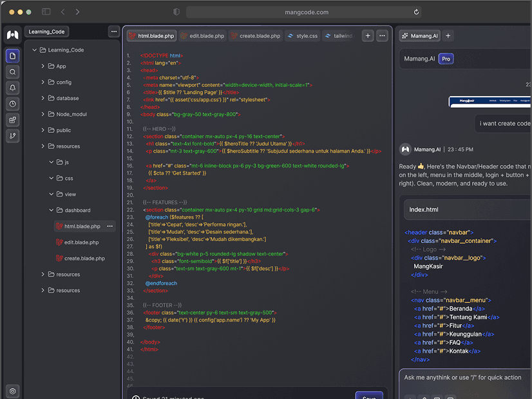Select the view folder in the tree
Screen dimensions: 532x399
point(66,194)
